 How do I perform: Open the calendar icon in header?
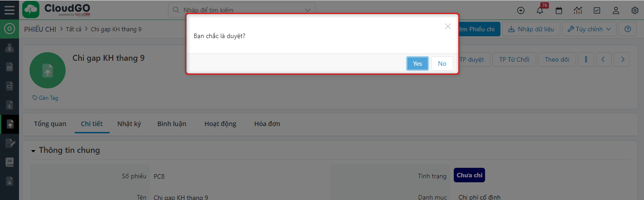coord(559,10)
